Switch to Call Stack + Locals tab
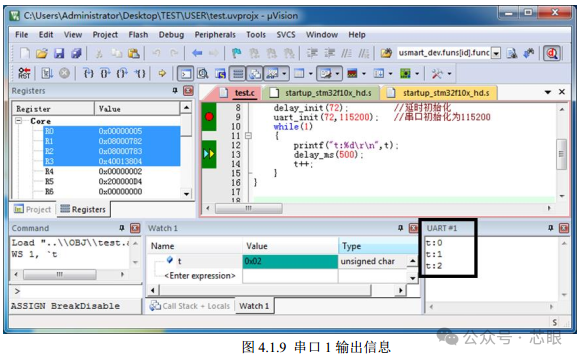This screenshot has width=580, height=360. point(191,306)
